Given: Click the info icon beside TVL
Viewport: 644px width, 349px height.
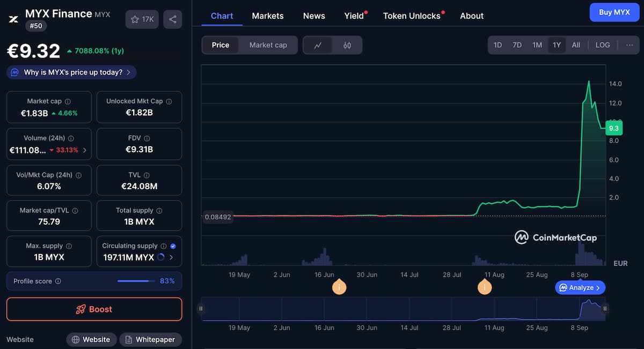Looking at the screenshot, I should click(x=147, y=175).
